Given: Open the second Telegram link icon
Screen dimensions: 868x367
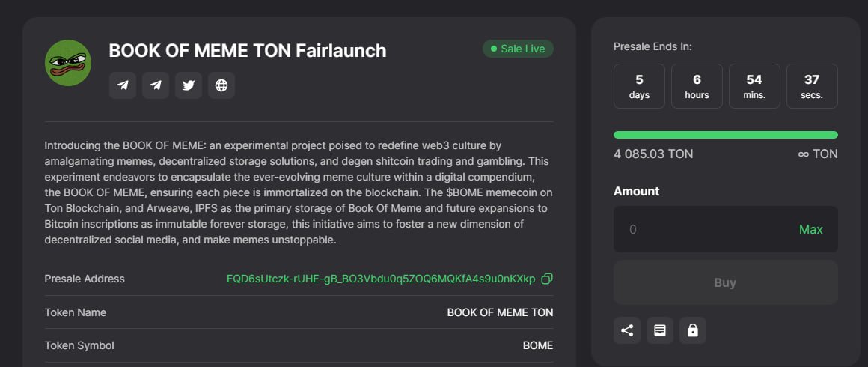Looking at the screenshot, I should point(156,85).
